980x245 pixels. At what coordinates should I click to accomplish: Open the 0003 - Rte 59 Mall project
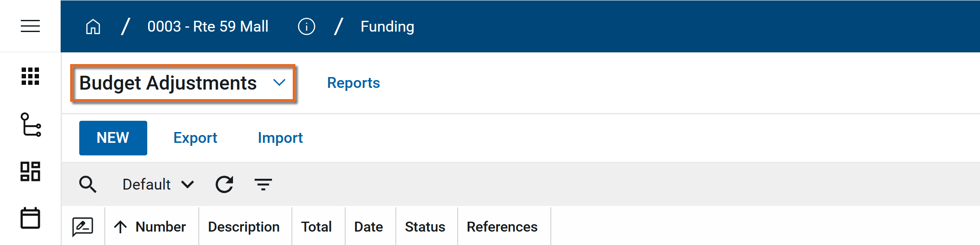pyautogui.click(x=208, y=27)
